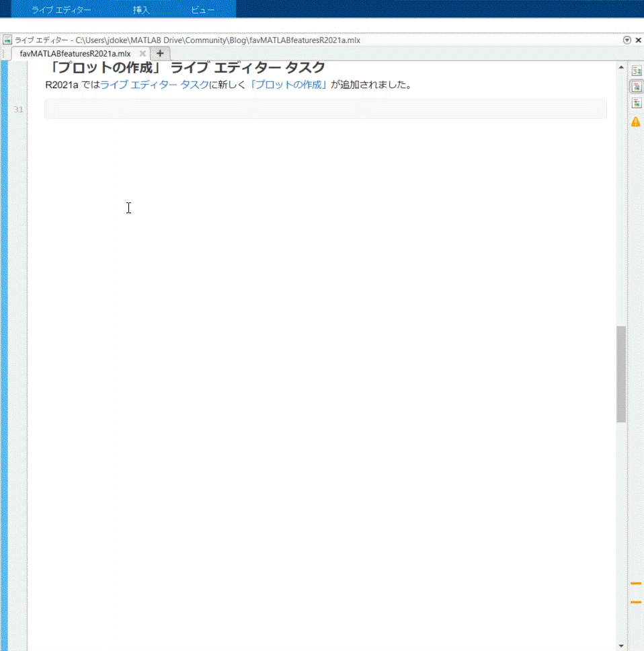Jump to the upper orange warning marker

[636, 583]
